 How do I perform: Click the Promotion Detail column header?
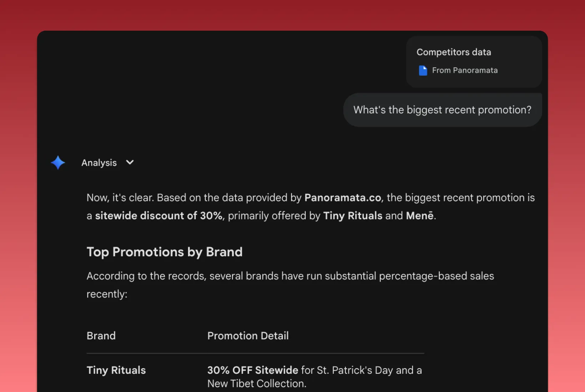(x=248, y=336)
